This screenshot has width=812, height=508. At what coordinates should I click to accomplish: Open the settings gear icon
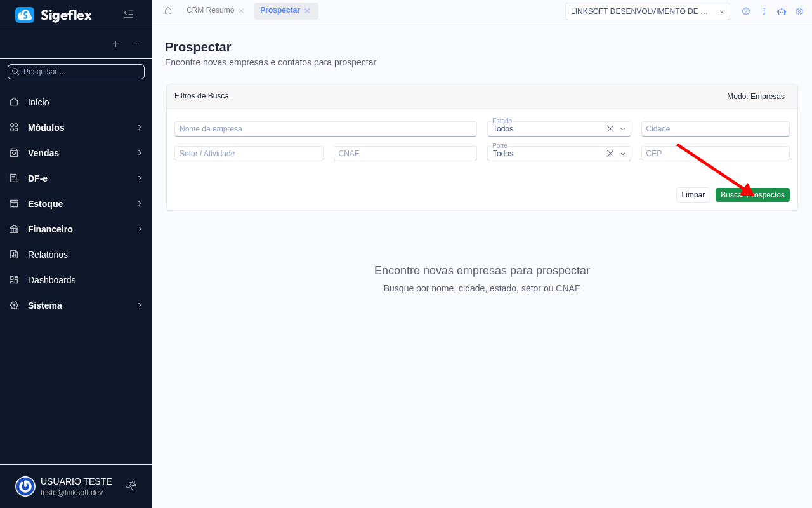point(799,11)
